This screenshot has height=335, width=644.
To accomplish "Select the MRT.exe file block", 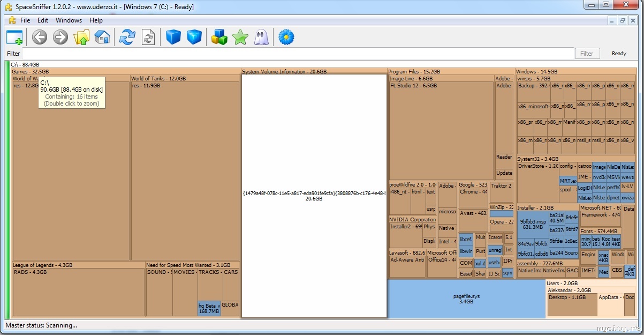I will [569, 181].
